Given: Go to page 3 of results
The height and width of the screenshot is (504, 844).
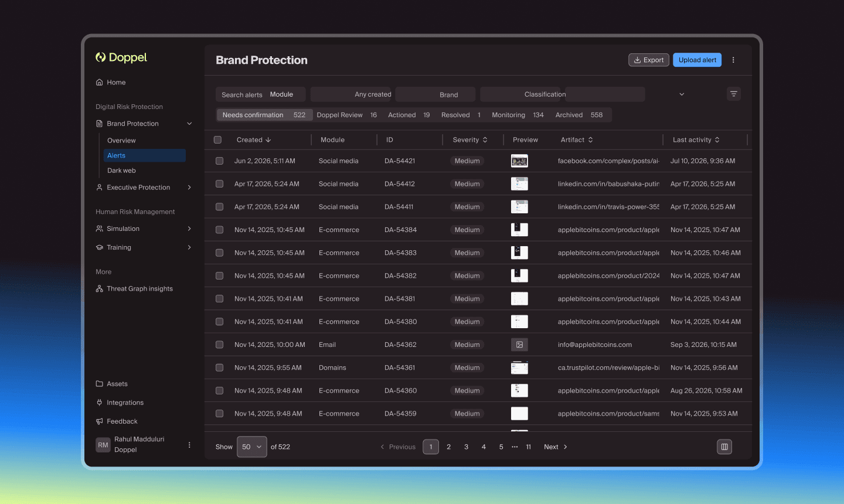Looking at the screenshot, I should coord(466,447).
